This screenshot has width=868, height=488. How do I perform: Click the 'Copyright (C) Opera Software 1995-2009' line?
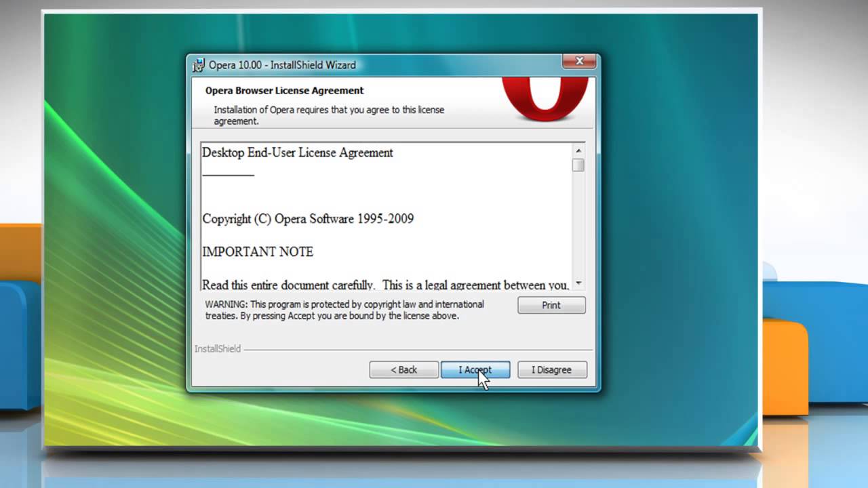[308, 219]
